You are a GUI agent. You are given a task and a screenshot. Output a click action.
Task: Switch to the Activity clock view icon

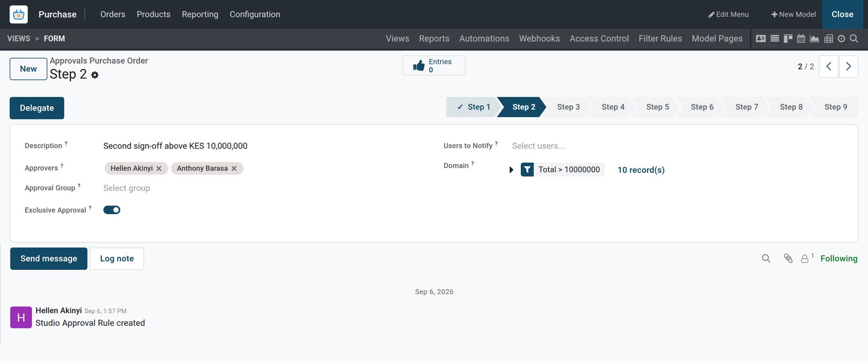point(841,38)
